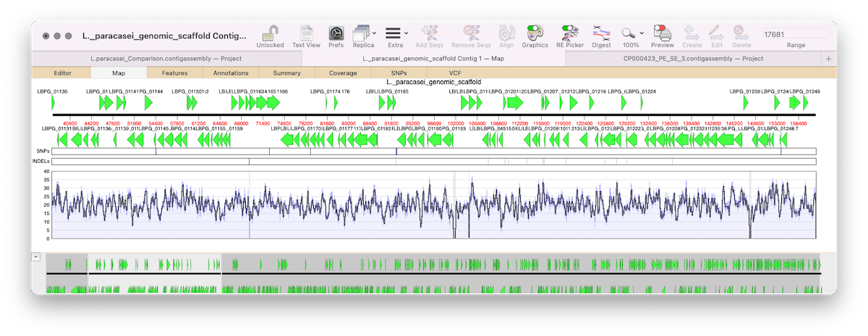Image resolution: width=868 pixels, height=336 pixels.
Task: Open the RE Picker tool
Action: (570, 33)
